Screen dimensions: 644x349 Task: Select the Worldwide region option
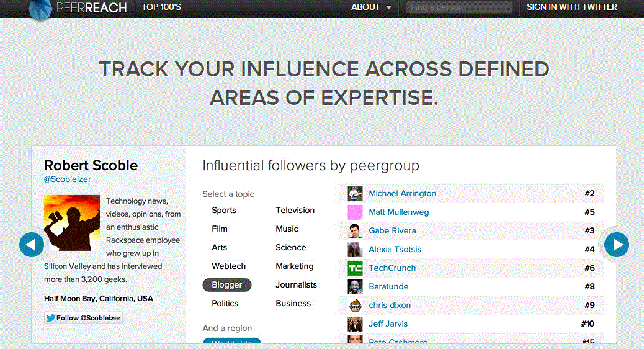tap(231, 341)
